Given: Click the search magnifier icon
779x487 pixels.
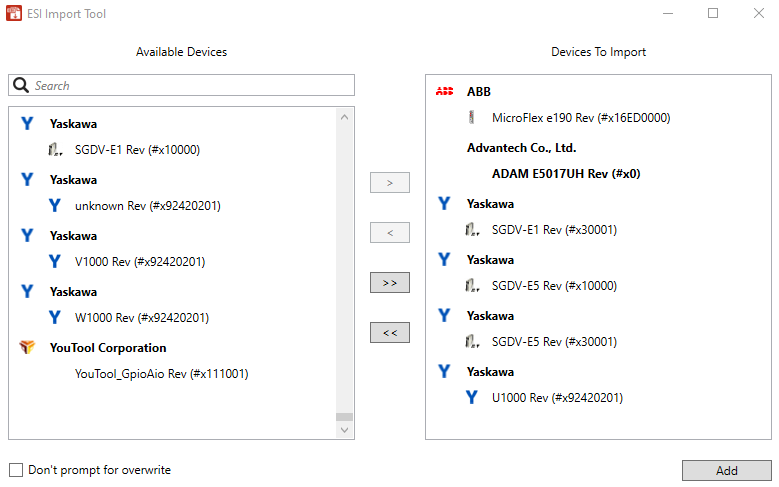Looking at the screenshot, I should (21, 86).
